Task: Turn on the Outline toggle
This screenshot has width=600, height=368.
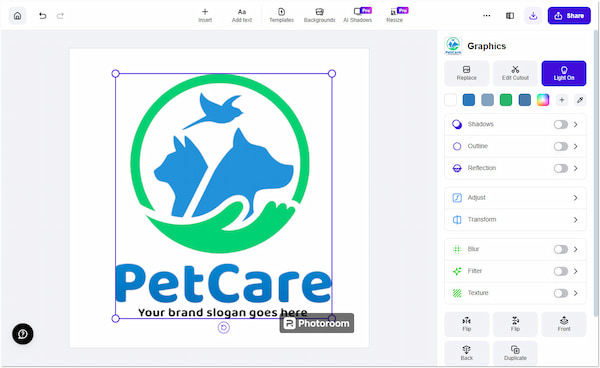Action: click(x=561, y=146)
